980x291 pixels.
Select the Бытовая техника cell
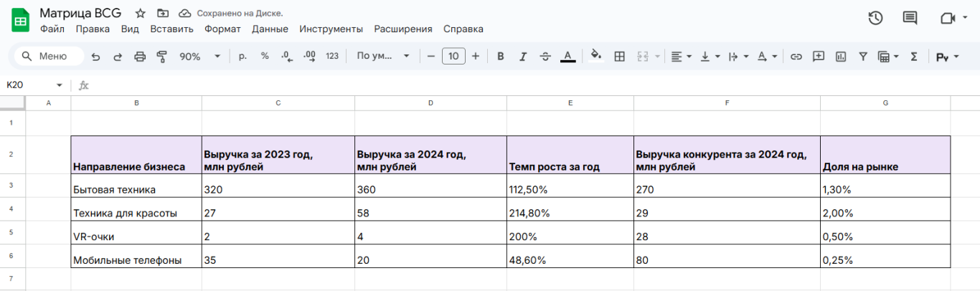click(136, 186)
